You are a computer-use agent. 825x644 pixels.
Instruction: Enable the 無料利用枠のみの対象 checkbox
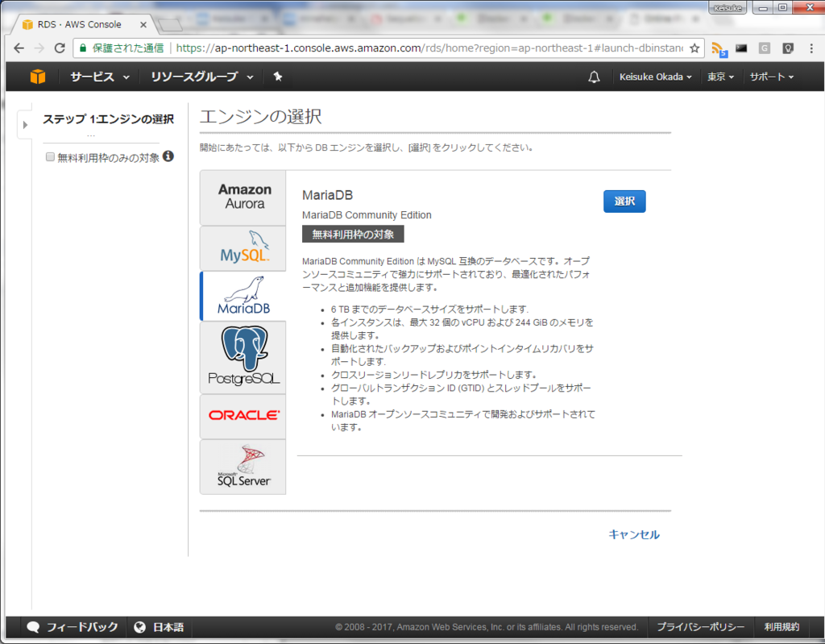click(x=50, y=157)
